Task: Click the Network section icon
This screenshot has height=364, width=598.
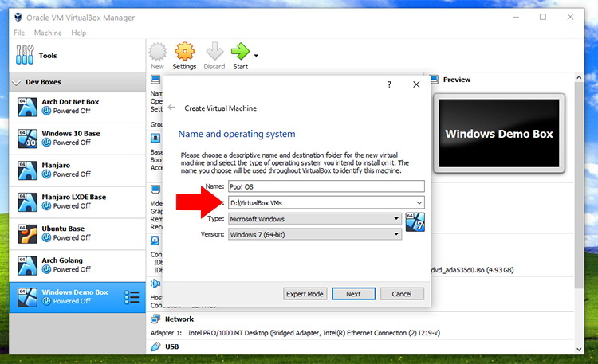Action: coord(155,319)
